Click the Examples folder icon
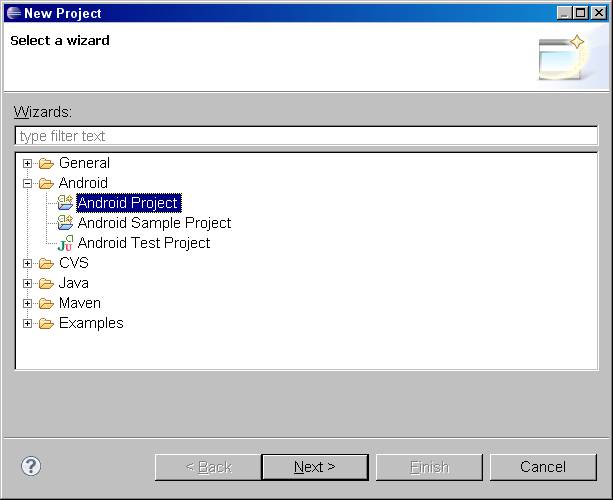Image resolution: width=613 pixels, height=500 pixels. click(x=46, y=323)
